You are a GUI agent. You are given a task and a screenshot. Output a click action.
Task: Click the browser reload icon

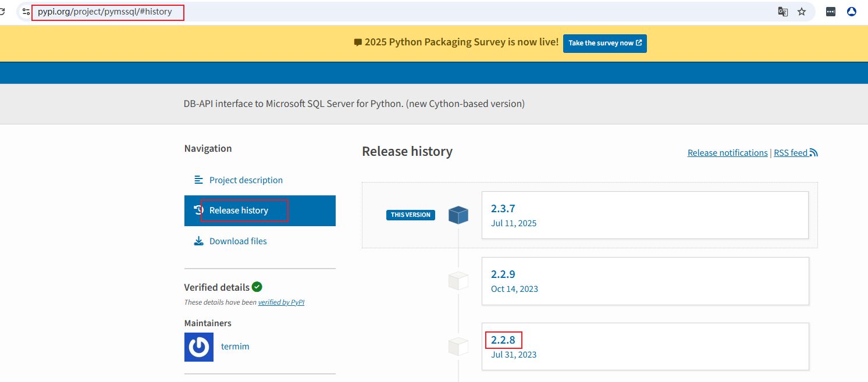3,12
